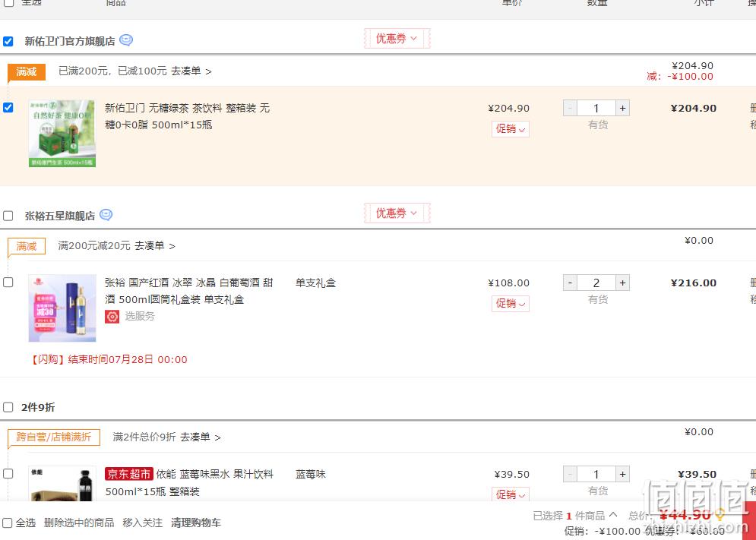
Task: Open the 张裕 wine gift box thumbnail
Action: 62,308
